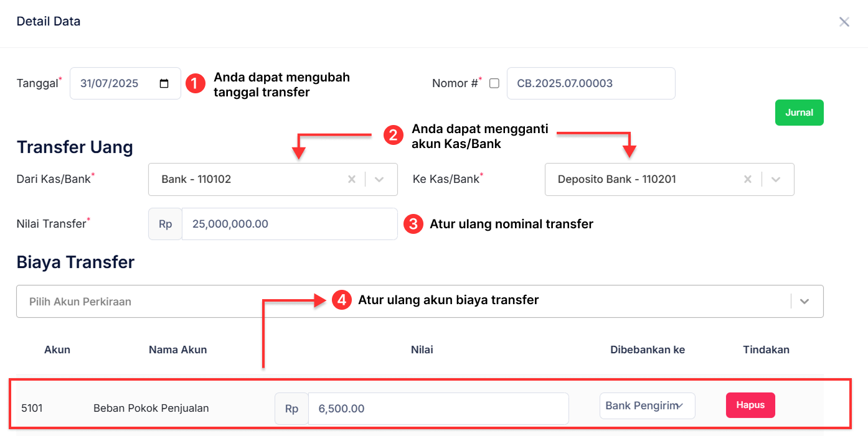Select the Nomor # field showing CB.2025.07.00003

[x=590, y=83]
